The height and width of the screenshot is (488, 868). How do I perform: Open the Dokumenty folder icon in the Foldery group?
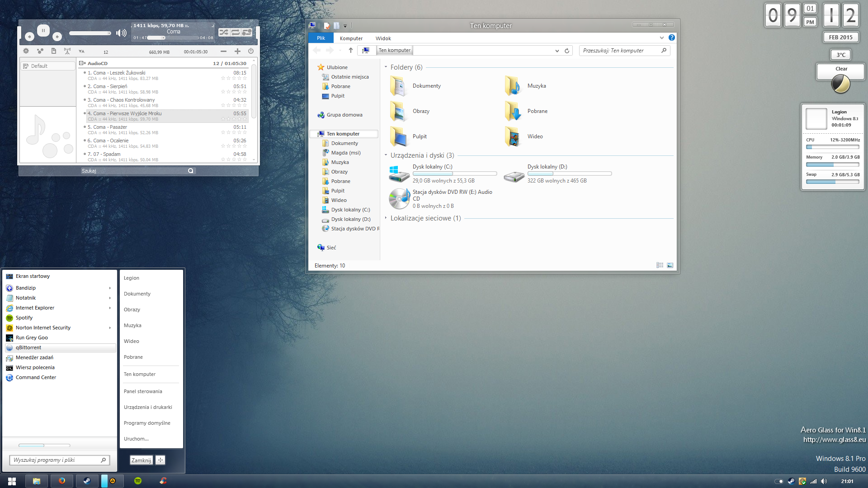(x=398, y=86)
